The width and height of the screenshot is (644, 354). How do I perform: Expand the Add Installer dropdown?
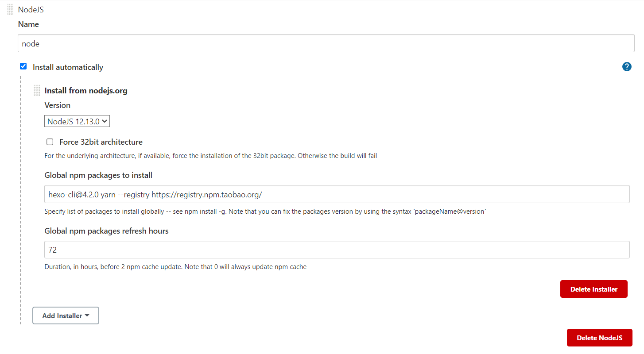point(66,316)
